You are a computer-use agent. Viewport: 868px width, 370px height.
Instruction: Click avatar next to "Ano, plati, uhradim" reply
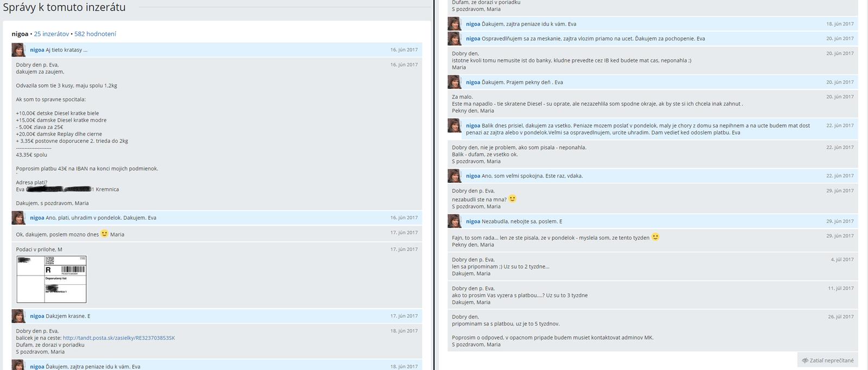(x=18, y=218)
